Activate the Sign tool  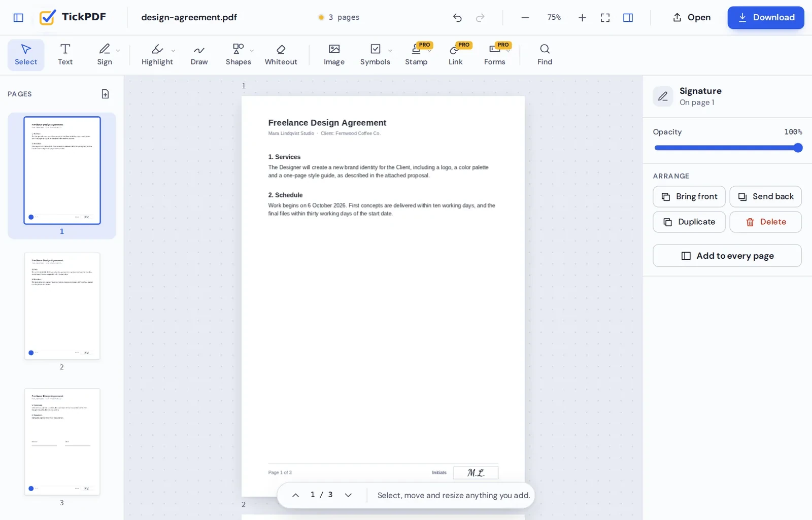pos(105,55)
